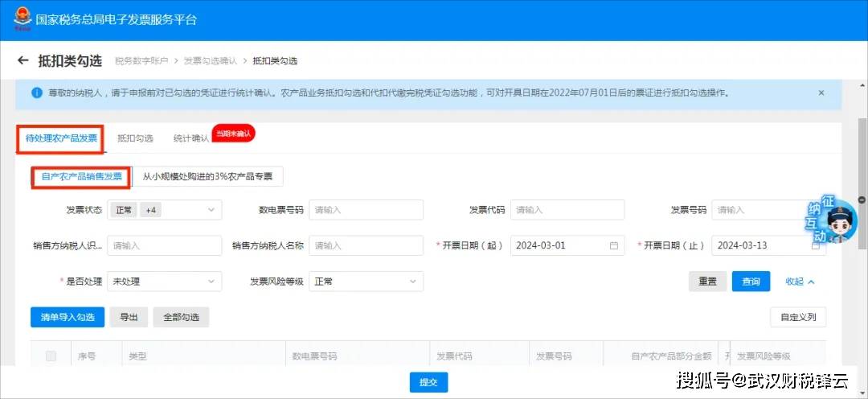Image resolution: width=868 pixels, height=399 pixels.
Task: Click the 数电票号码 input field
Action: [x=366, y=210]
